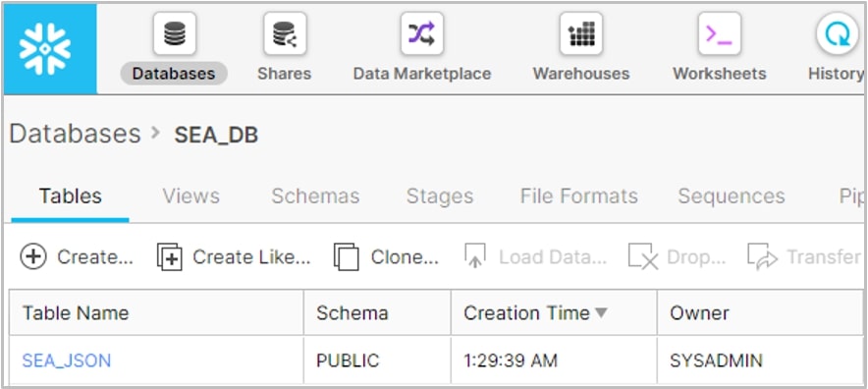Go back to Databases breadcrumb
This screenshot has width=868, height=389.
(76, 134)
